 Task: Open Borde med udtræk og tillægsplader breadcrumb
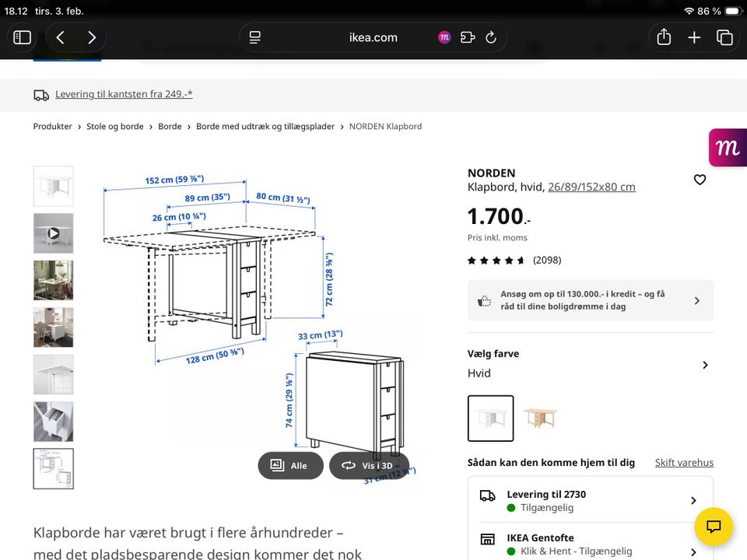coord(265,126)
